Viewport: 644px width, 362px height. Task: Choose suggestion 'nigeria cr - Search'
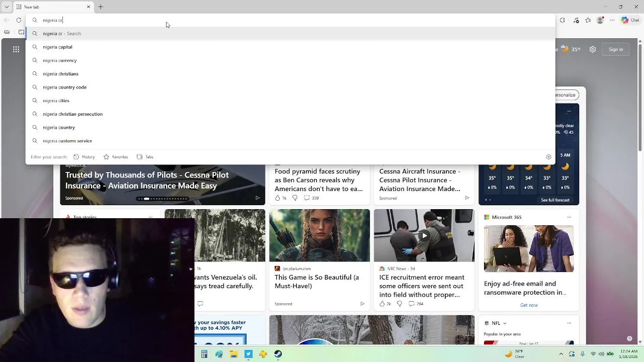click(x=290, y=34)
